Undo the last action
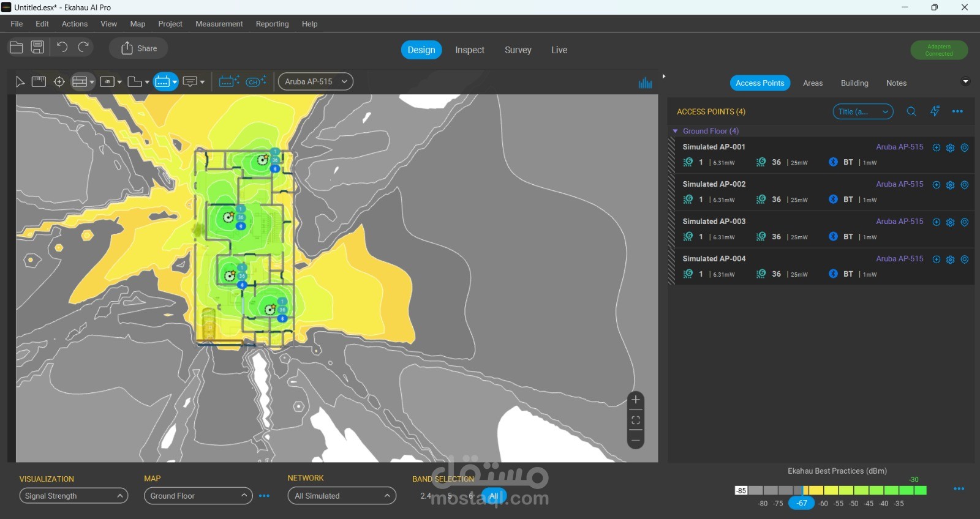 pos(62,47)
